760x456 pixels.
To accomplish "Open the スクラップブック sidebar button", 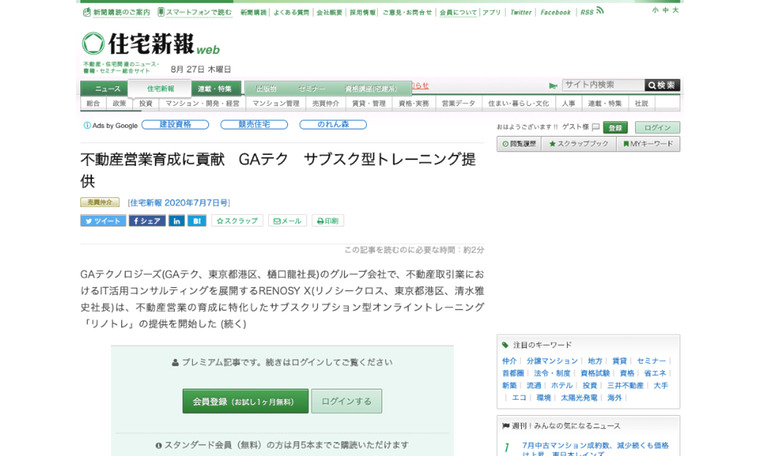I will tap(583, 144).
